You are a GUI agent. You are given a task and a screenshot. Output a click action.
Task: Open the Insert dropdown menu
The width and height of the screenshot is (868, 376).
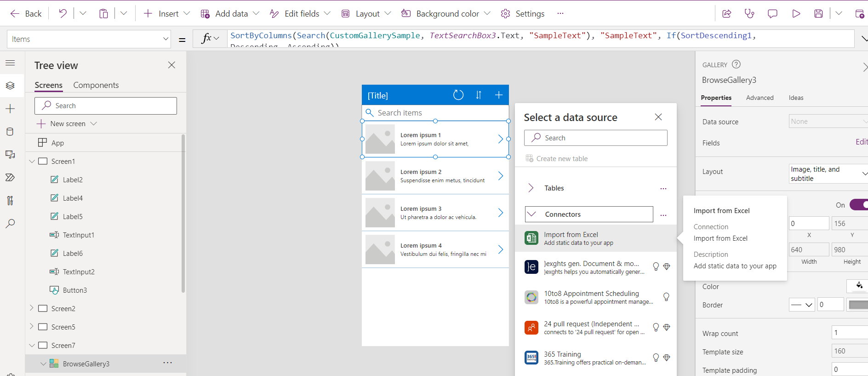(x=187, y=14)
